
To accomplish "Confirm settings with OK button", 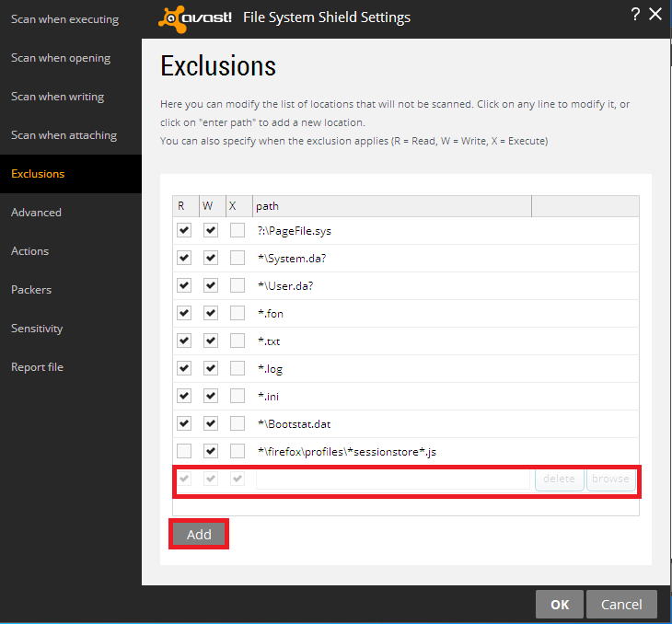I will pyautogui.click(x=560, y=605).
